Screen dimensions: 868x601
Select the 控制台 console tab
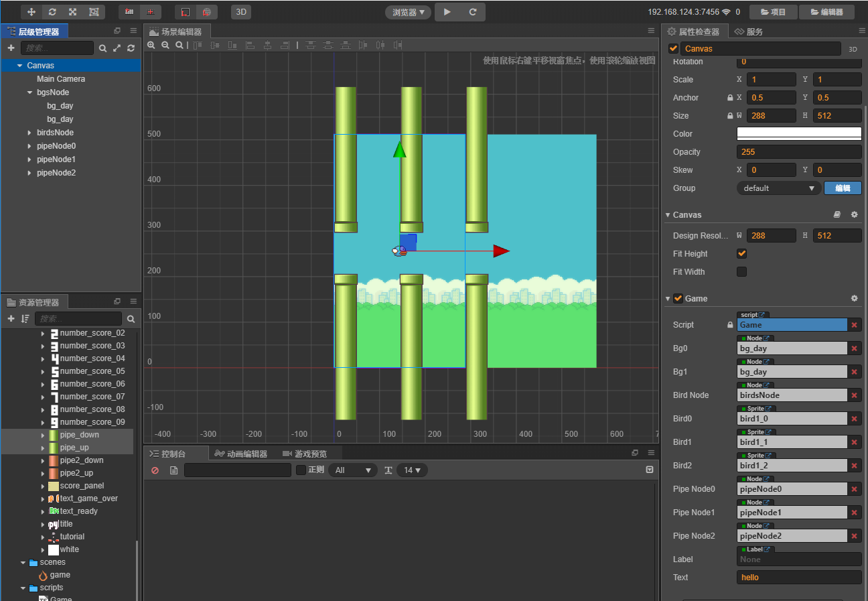176,454
